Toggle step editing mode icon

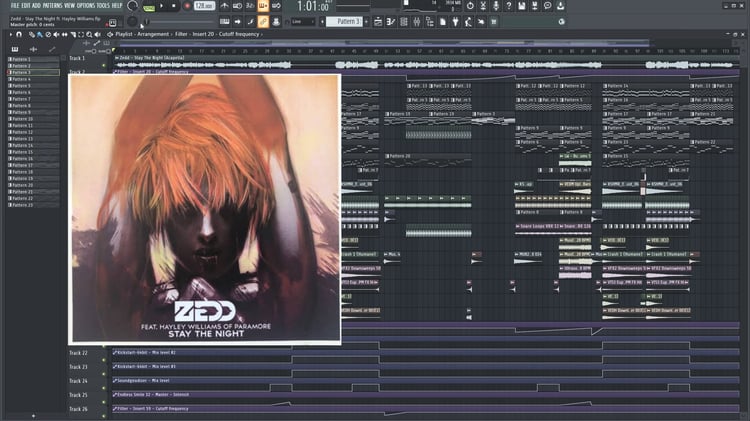[250, 22]
